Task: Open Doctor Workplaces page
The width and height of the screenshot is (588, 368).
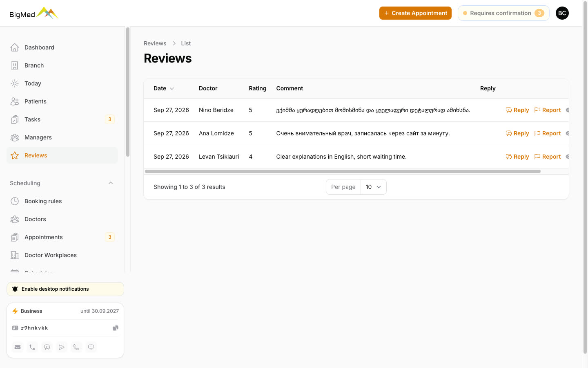Action: coord(62,255)
